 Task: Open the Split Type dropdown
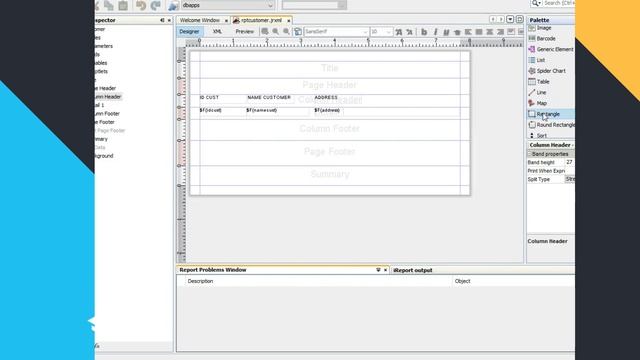point(570,179)
